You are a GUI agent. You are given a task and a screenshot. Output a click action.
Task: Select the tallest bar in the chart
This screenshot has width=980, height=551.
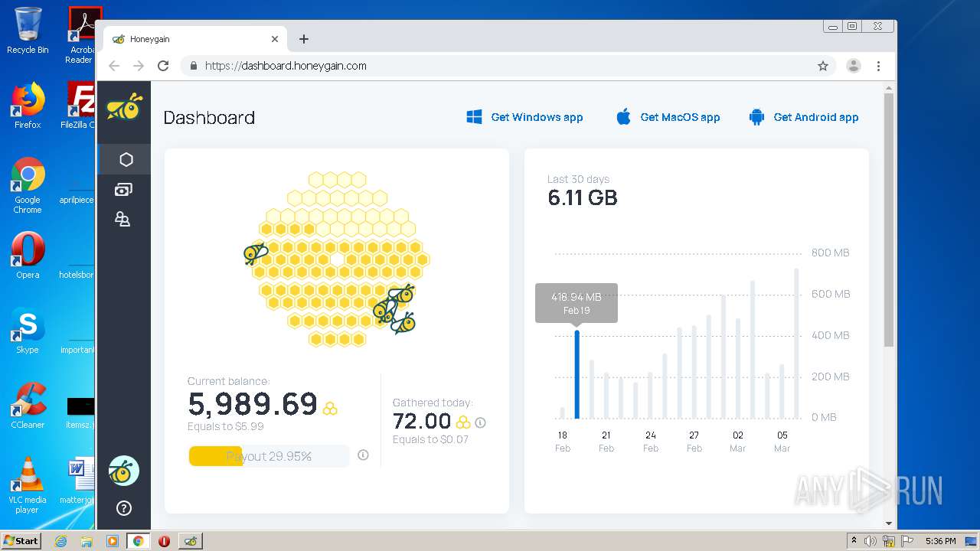[x=796, y=344]
